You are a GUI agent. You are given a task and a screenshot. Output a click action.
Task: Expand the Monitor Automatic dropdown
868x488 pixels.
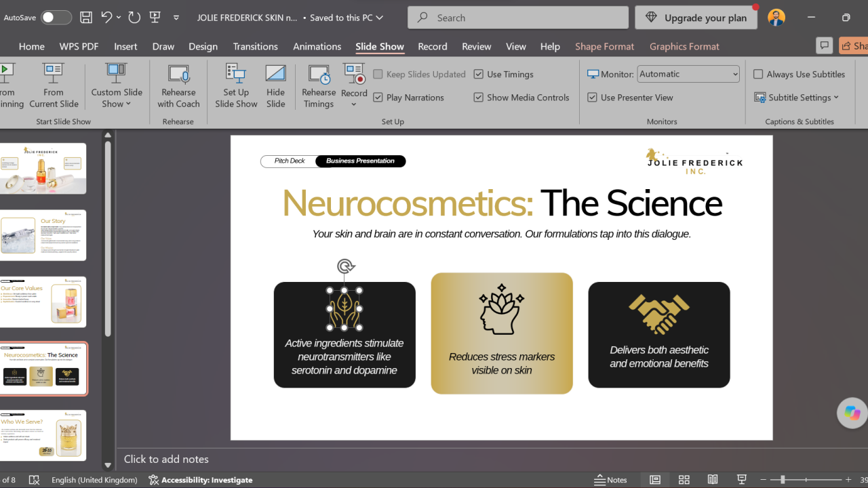tap(688, 74)
